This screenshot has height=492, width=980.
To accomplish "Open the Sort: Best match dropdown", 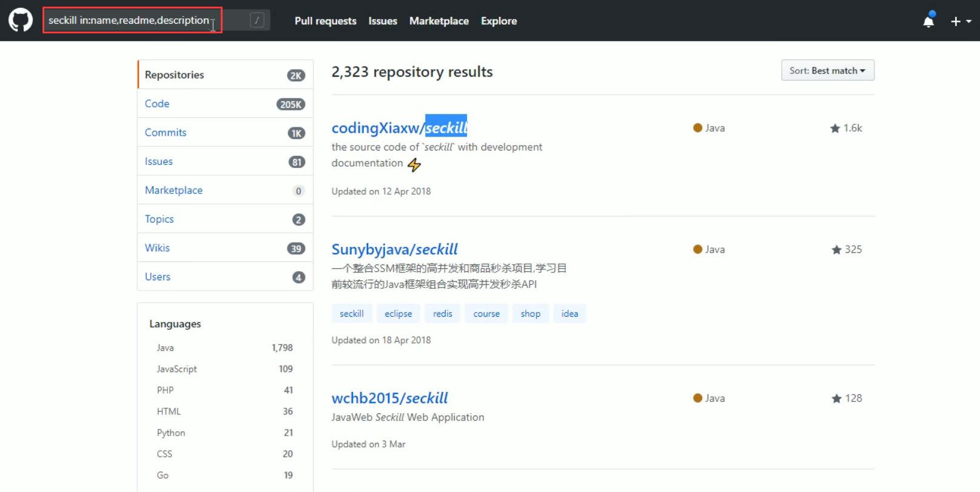I will [827, 70].
